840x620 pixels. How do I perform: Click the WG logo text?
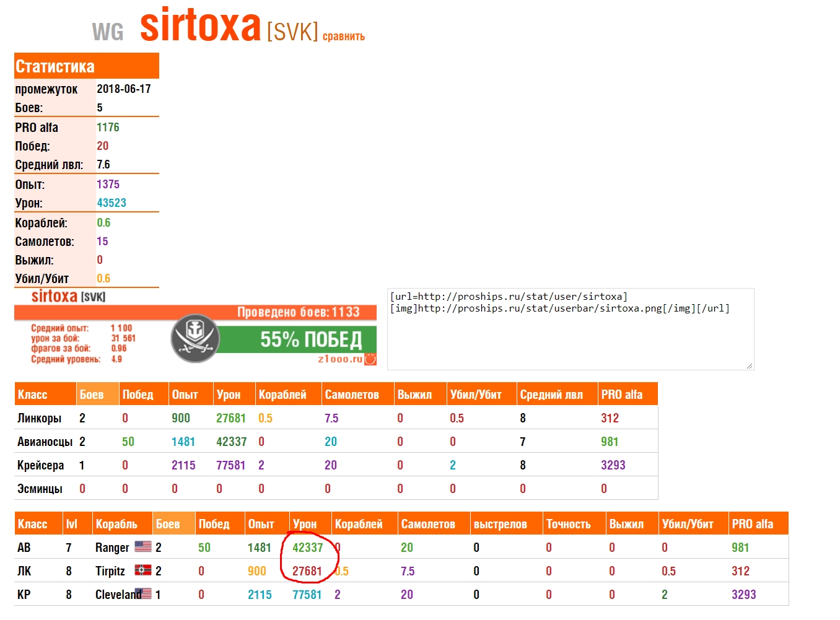[108, 32]
